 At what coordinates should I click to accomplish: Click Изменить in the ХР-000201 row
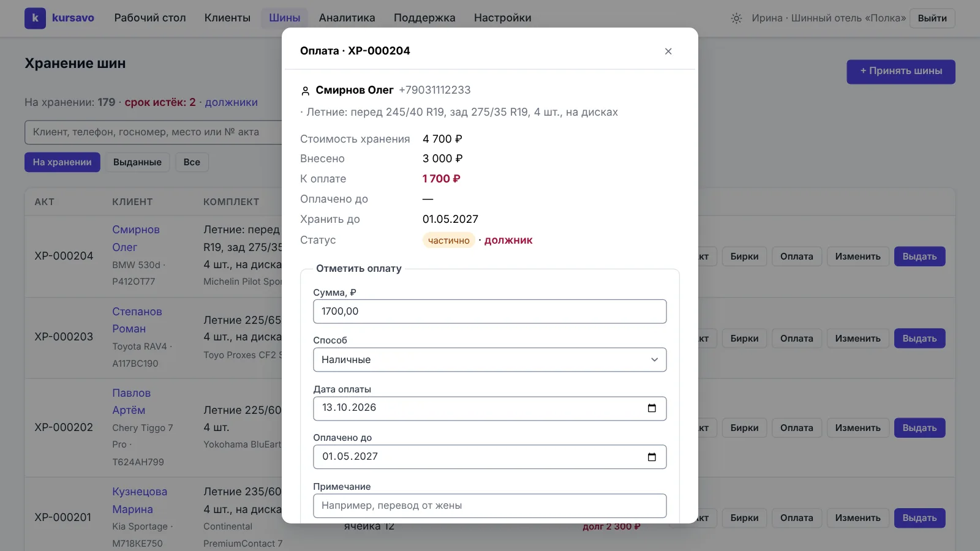[858, 518]
